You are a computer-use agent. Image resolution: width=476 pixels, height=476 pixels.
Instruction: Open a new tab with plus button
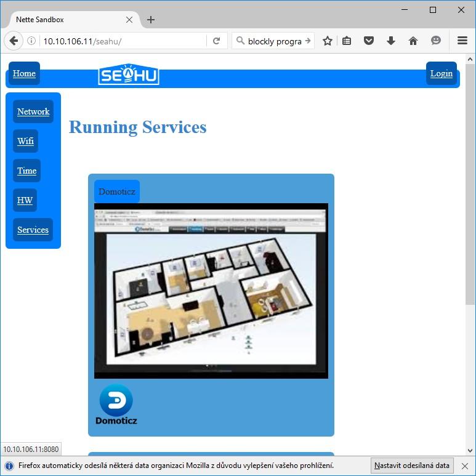pos(151,20)
